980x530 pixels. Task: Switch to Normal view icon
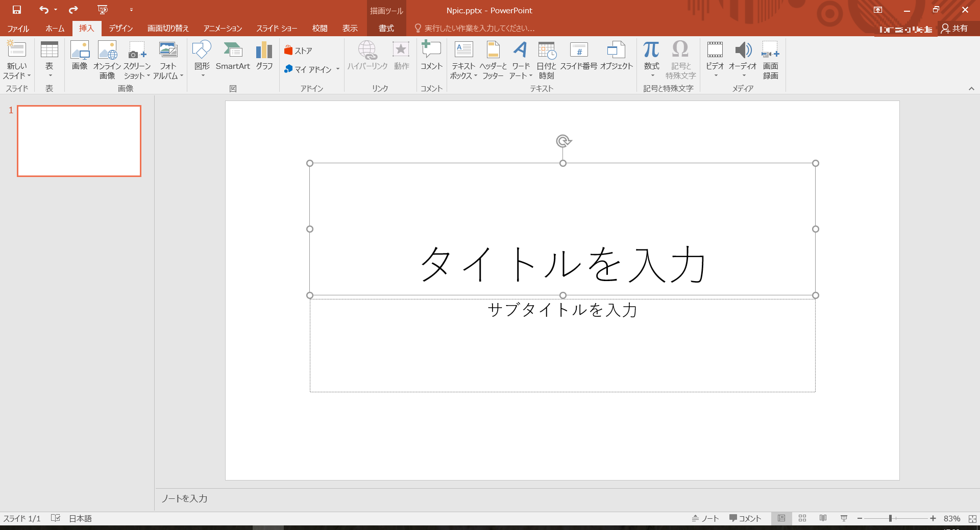click(x=781, y=518)
